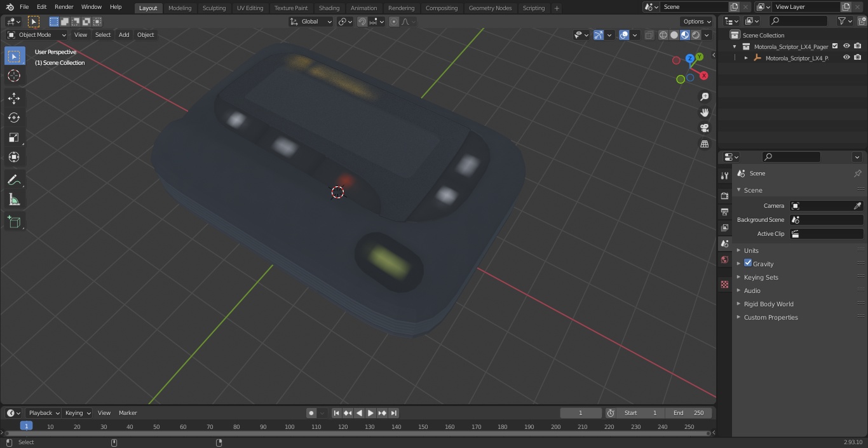The width and height of the screenshot is (868, 448).
Task: Switch to the UV Editing workspace tab
Action: coord(250,8)
